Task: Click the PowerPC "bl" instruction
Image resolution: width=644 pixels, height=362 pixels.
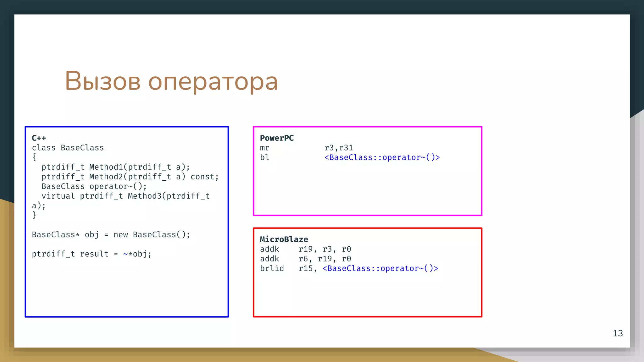Action: pyautogui.click(x=265, y=157)
